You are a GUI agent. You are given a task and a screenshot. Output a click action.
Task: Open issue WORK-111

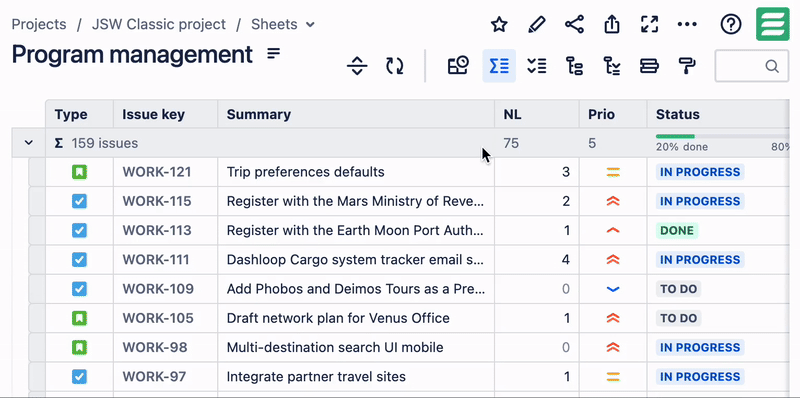[156, 260]
